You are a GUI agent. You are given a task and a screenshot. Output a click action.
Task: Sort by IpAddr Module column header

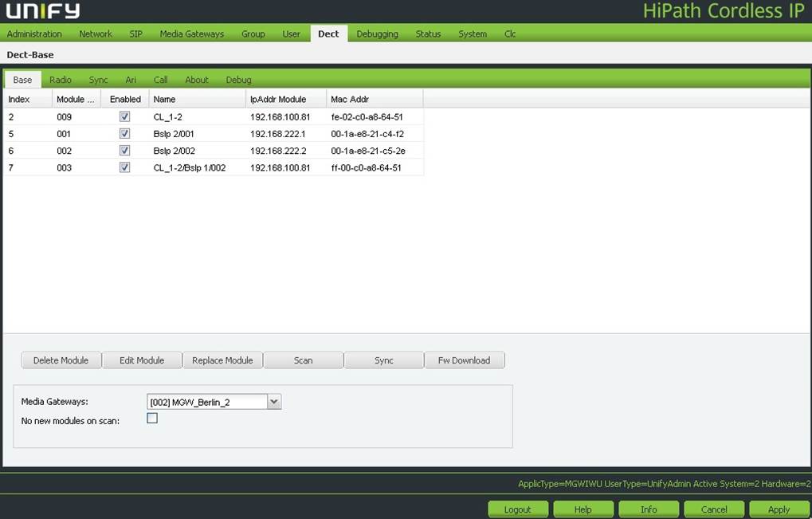286,99
